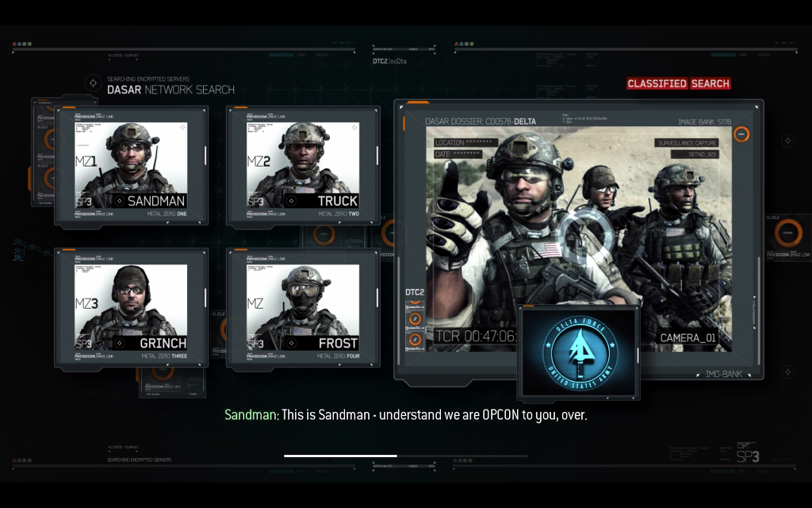
Task: Click the SURVEILLANCE CAPTURE tag
Action: [x=688, y=143]
